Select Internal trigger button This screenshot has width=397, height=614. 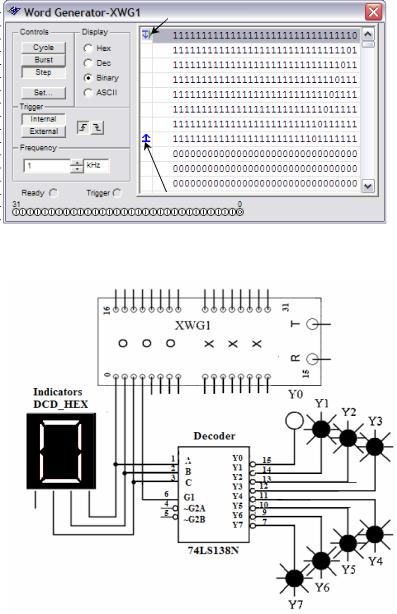pyautogui.click(x=43, y=119)
